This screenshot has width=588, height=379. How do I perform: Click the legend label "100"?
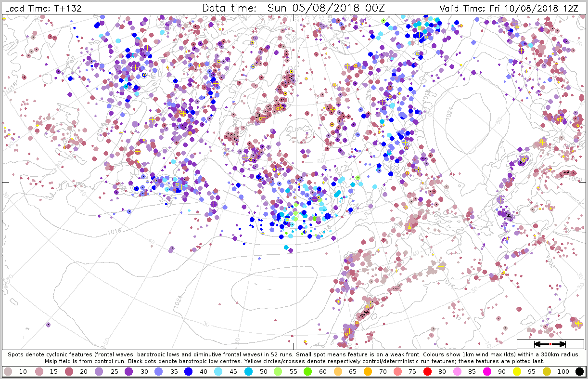coord(564,372)
